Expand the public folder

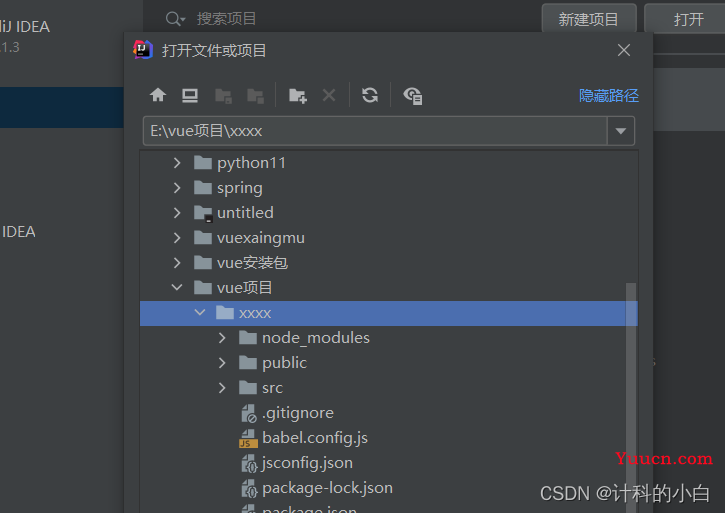coord(222,363)
